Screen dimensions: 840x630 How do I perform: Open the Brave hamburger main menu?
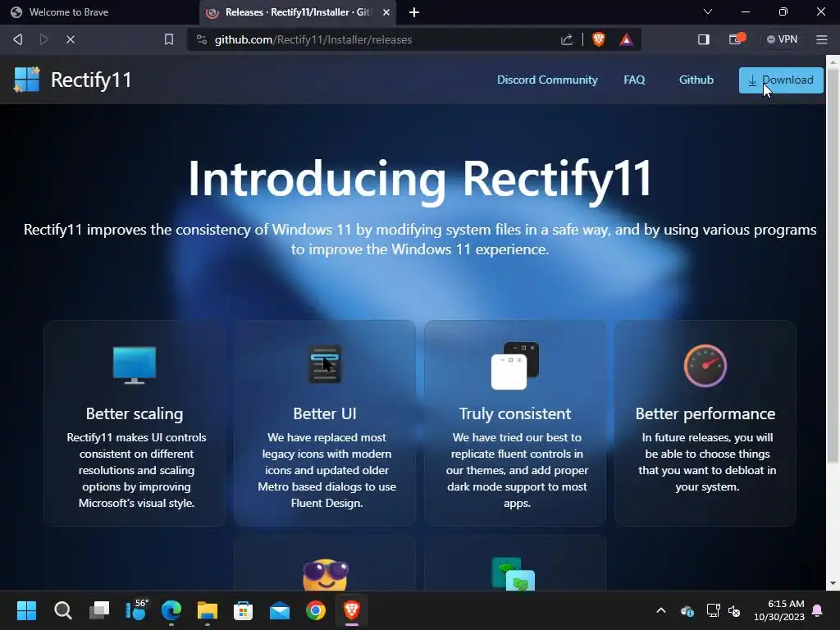[822, 39]
